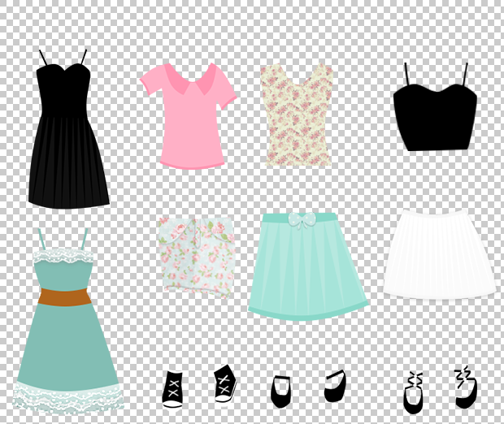
Task: Click the darker pink collar of the blouse
Action: 189,79
